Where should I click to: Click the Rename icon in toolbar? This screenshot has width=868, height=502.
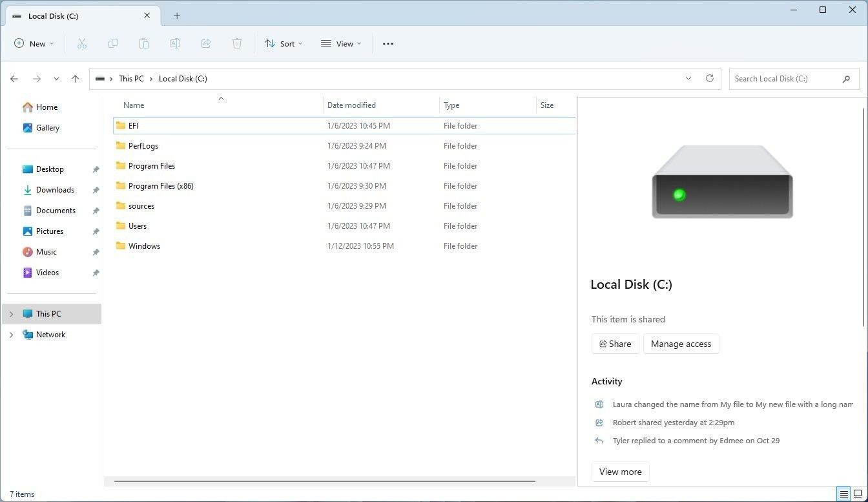click(x=175, y=43)
